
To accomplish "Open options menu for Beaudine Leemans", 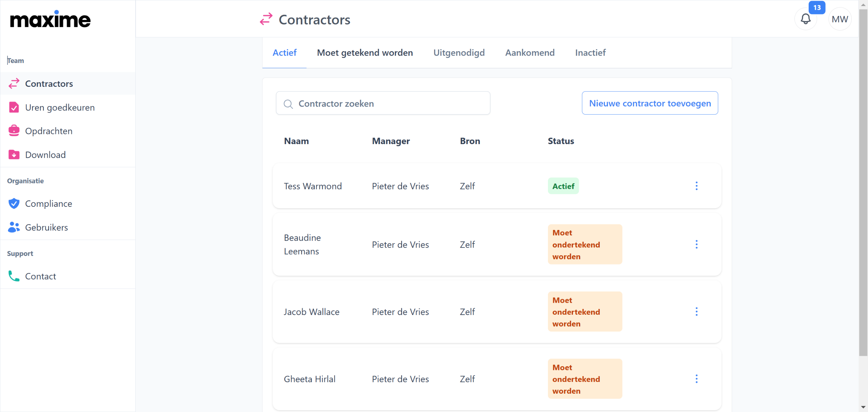I will click(x=696, y=244).
